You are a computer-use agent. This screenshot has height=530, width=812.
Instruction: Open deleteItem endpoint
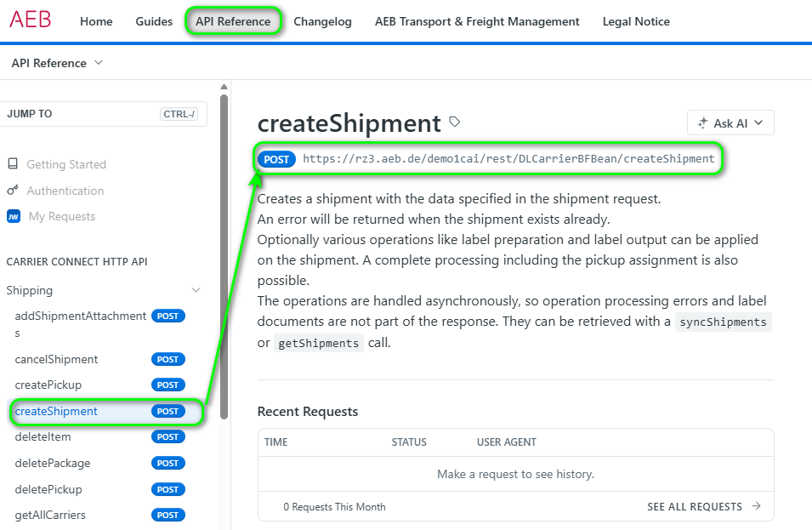(x=43, y=436)
